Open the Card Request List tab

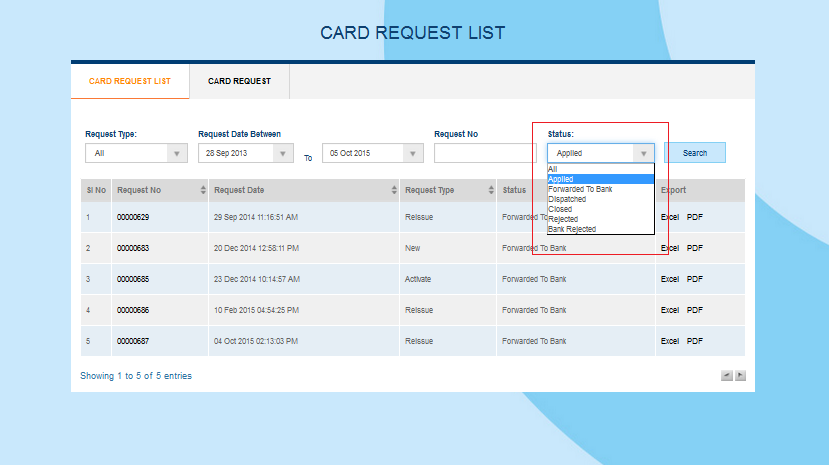click(130, 82)
